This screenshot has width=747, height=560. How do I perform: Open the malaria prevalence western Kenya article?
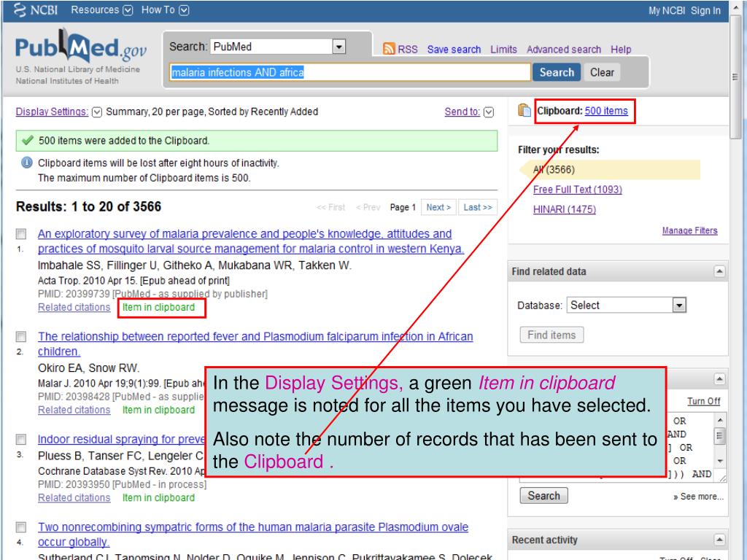[x=251, y=241]
